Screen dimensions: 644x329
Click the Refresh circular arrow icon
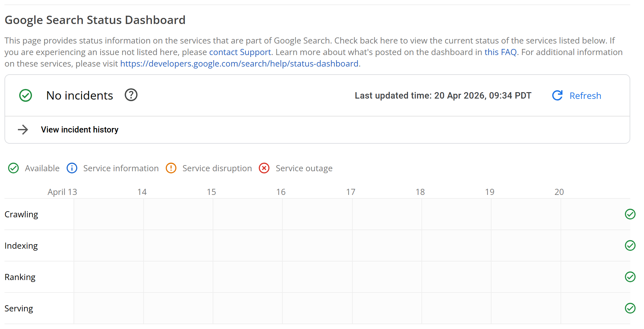coord(557,95)
